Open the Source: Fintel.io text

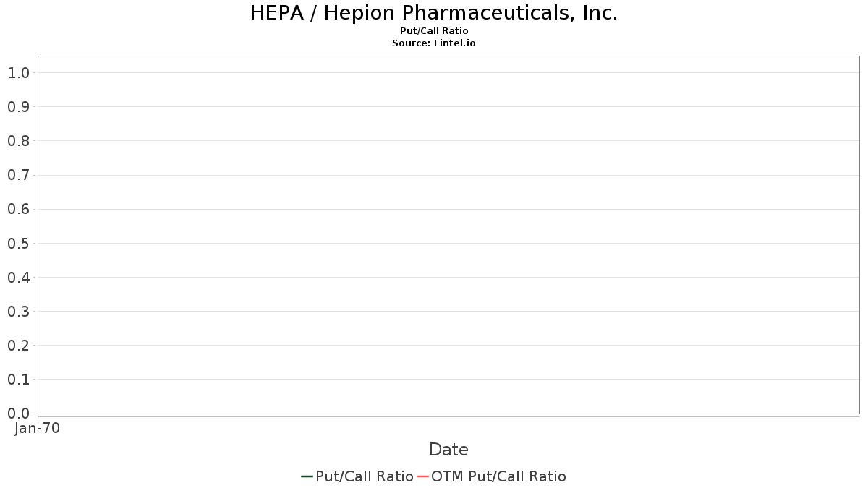point(434,43)
